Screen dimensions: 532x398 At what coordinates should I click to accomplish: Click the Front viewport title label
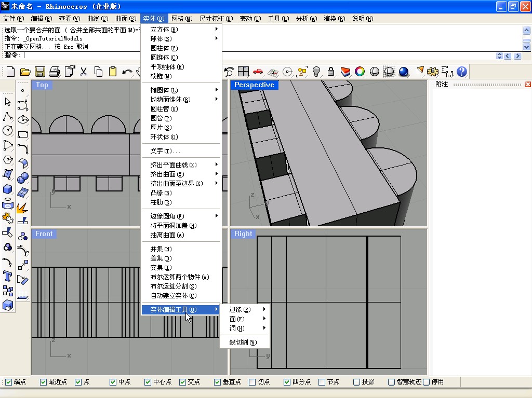[x=44, y=234]
